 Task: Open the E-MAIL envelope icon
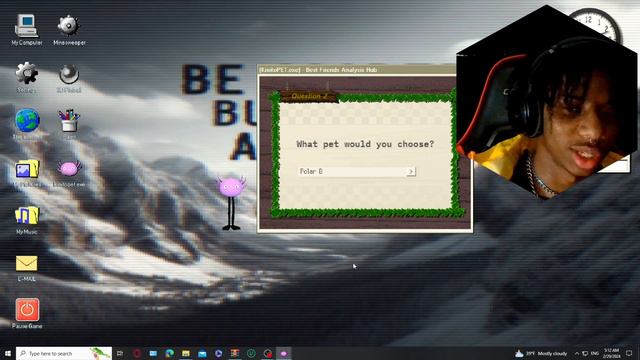(x=27, y=268)
